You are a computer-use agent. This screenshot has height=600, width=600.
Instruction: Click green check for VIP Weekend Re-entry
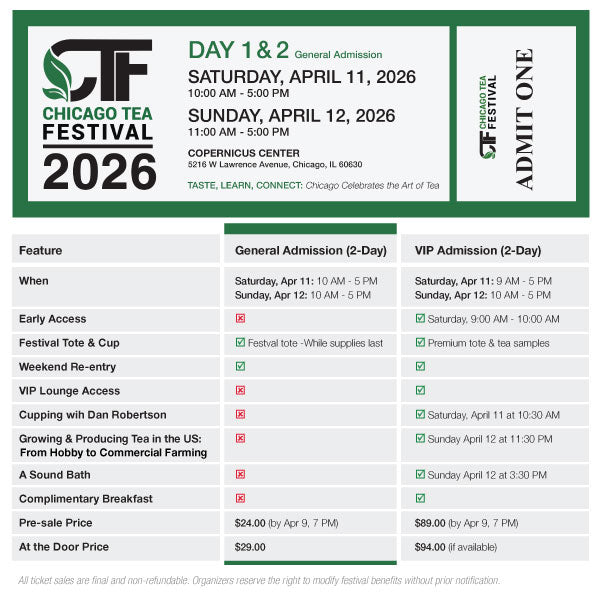pyautogui.click(x=420, y=367)
